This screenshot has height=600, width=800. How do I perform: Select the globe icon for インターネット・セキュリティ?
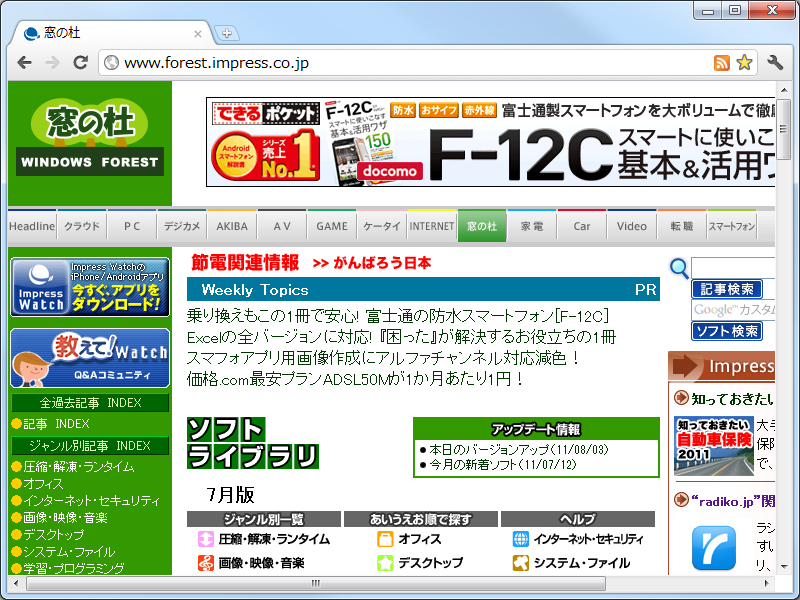point(522,537)
